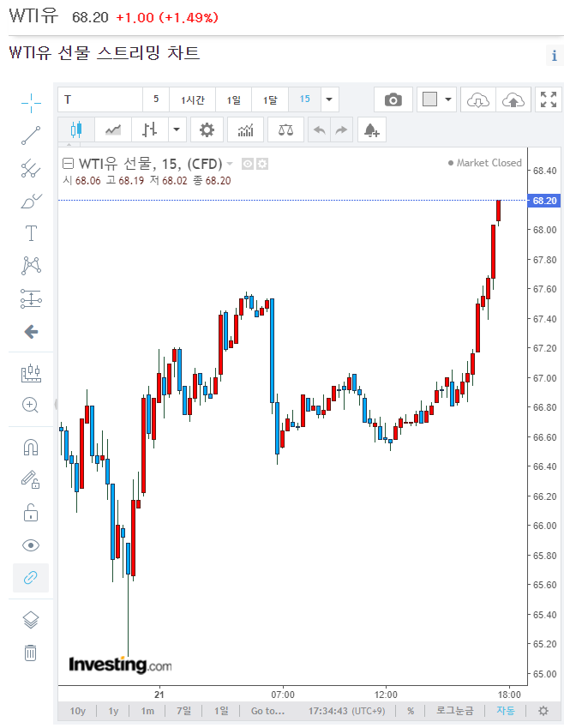This screenshot has width=564, height=728.
Task: Toggle magnet mode
Action: click(31, 447)
